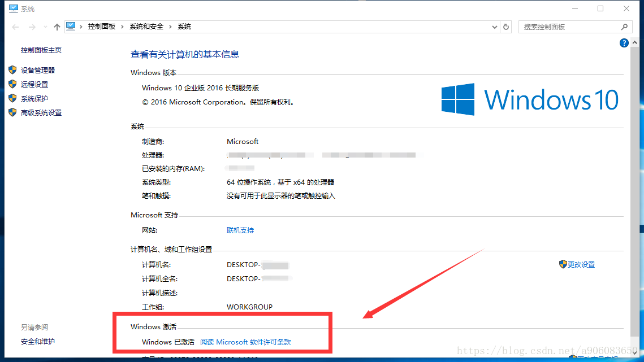Click the Microsoft manufacturer value
The width and height of the screenshot is (644, 362).
pyautogui.click(x=243, y=142)
